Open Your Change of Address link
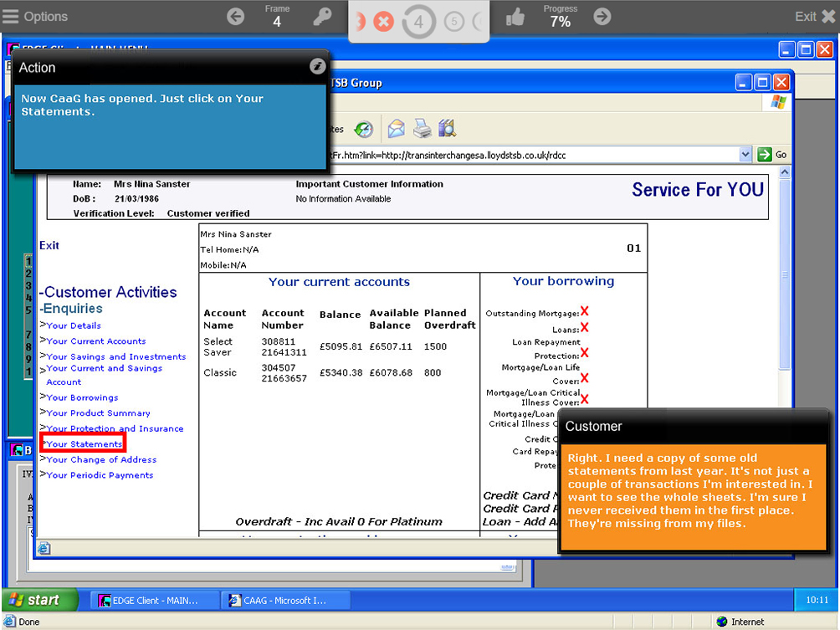This screenshot has height=630, width=840. (101, 459)
